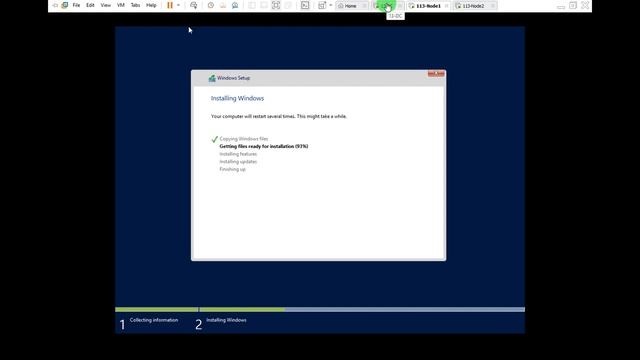Click the Windows Setup title bar icon
Viewport: 640px width, 360px height.
pos(212,78)
